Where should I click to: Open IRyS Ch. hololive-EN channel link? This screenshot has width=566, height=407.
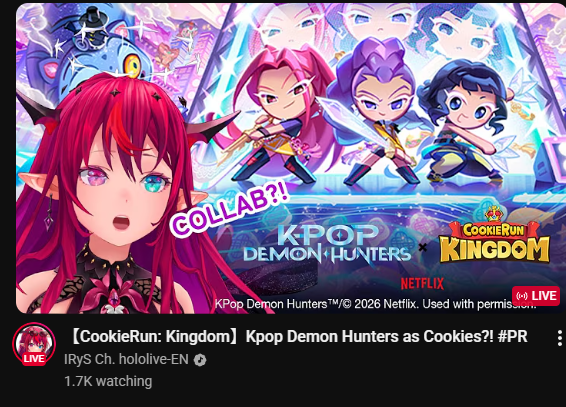126,359
